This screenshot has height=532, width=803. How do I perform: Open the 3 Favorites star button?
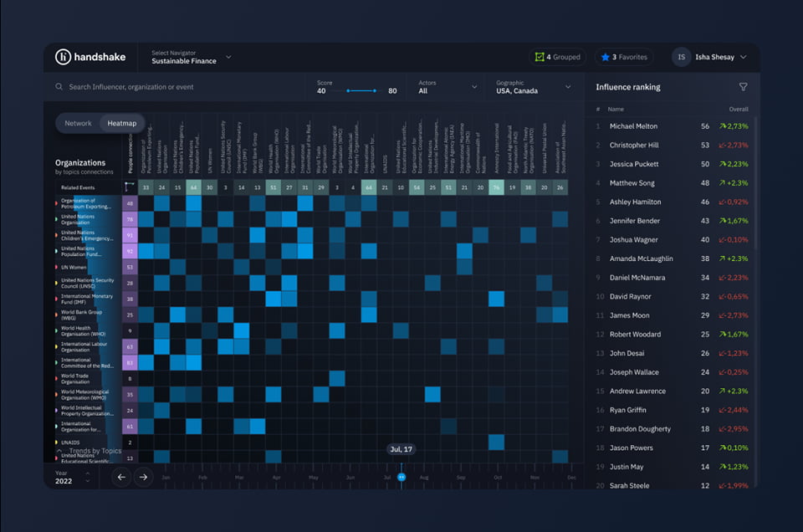[624, 57]
